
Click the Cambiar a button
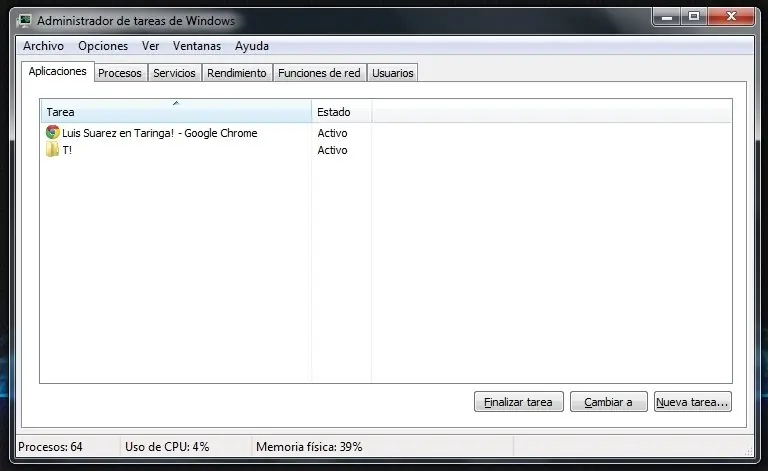pos(609,401)
